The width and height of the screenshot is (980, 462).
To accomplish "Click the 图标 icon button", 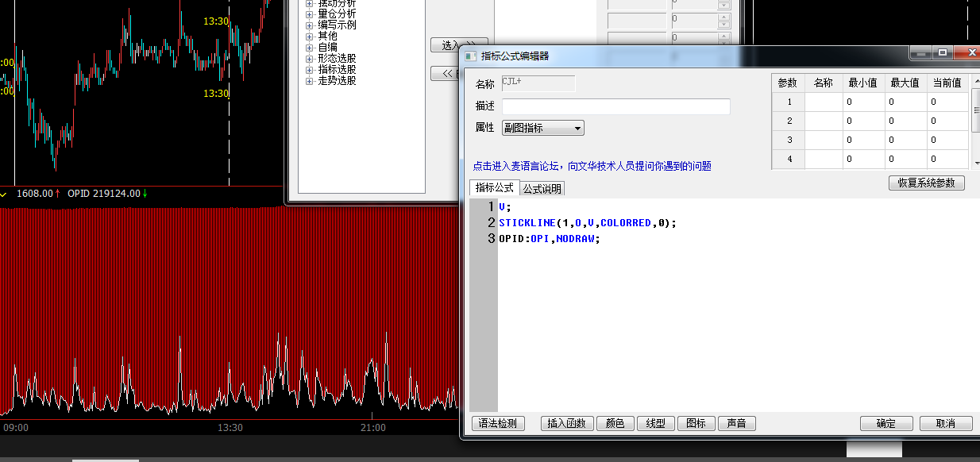I will [696, 424].
